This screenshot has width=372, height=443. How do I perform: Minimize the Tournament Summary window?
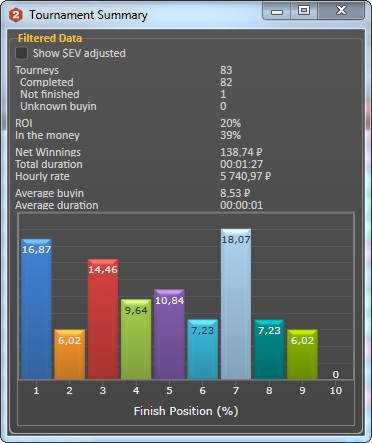277,11
